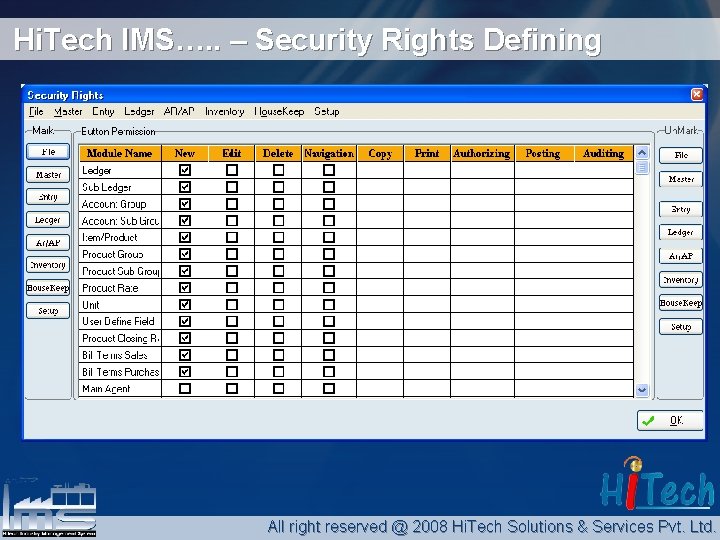Click the Edit column header
This screenshot has width=720, height=540.
pyautogui.click(x=232, y=153)
